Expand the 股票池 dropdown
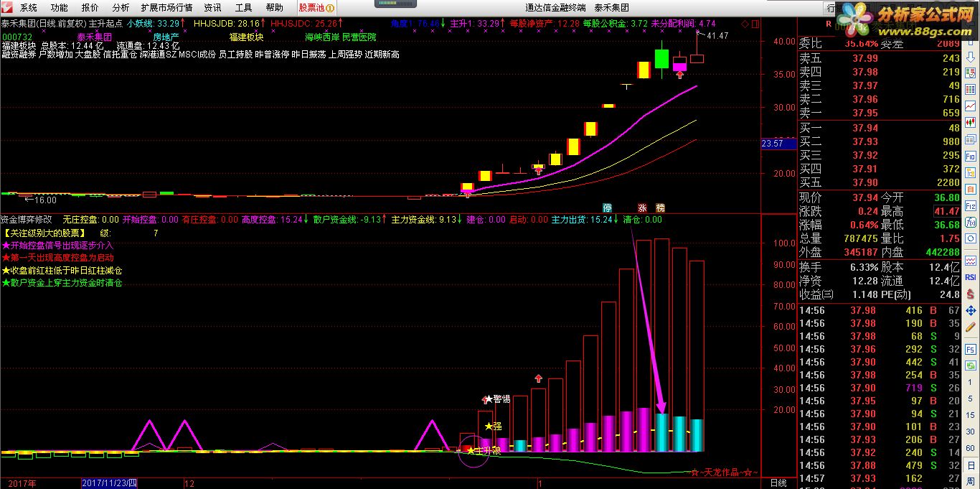980x489 pixels. coord(316,8)
